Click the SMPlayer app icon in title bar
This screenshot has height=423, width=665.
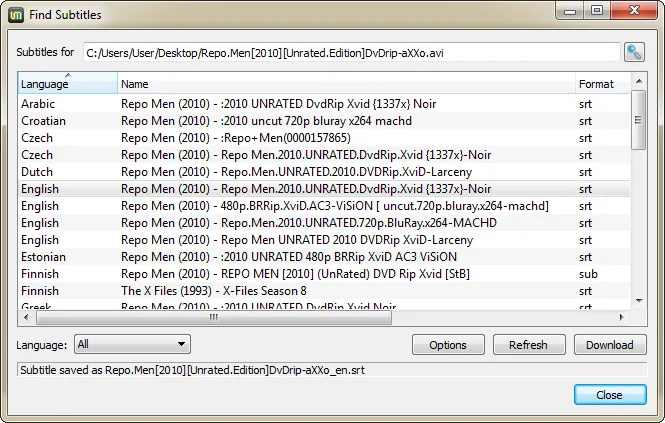pos(16,15)
